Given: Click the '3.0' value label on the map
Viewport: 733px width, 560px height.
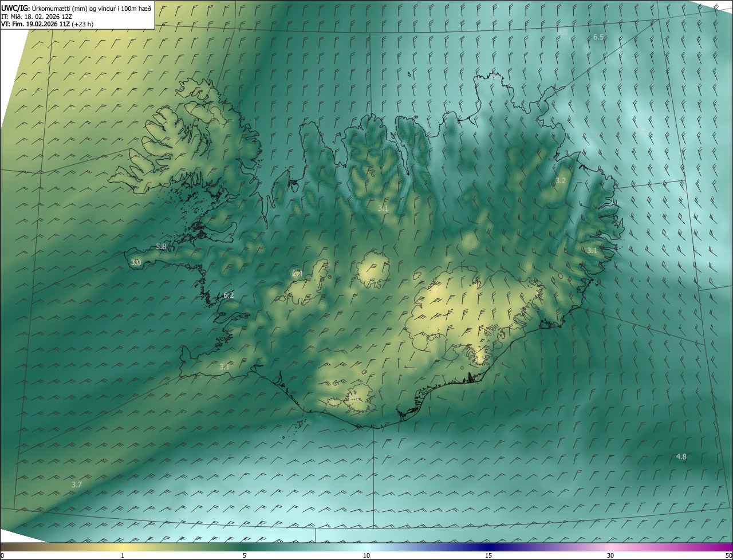Looking at the screenshot, I should pos(136,262).
